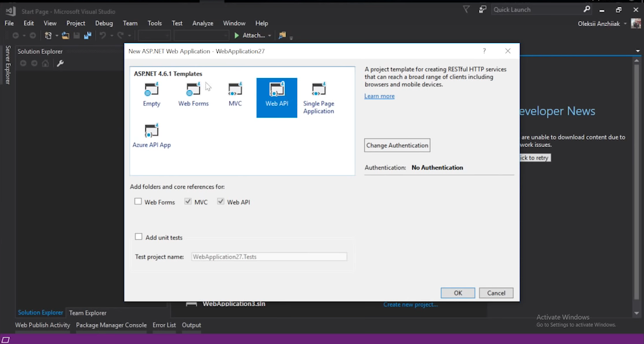Open the Server Explorer side tab
This screenshot has height=344, width=644.
click(x=8, y=65)
